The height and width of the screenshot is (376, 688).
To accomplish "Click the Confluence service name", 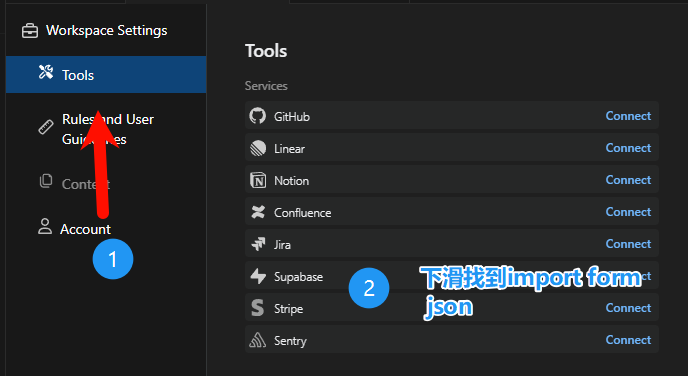I will pos(302,213).
